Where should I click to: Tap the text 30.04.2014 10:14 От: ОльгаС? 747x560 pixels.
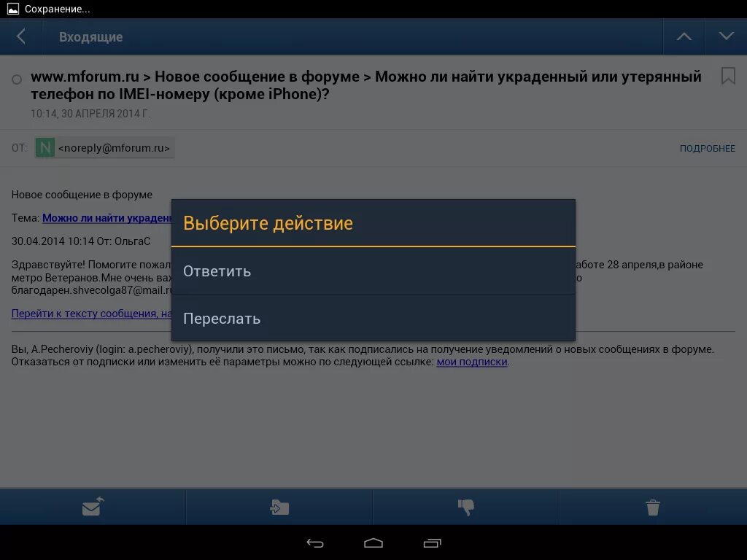(x=81, y=241)
